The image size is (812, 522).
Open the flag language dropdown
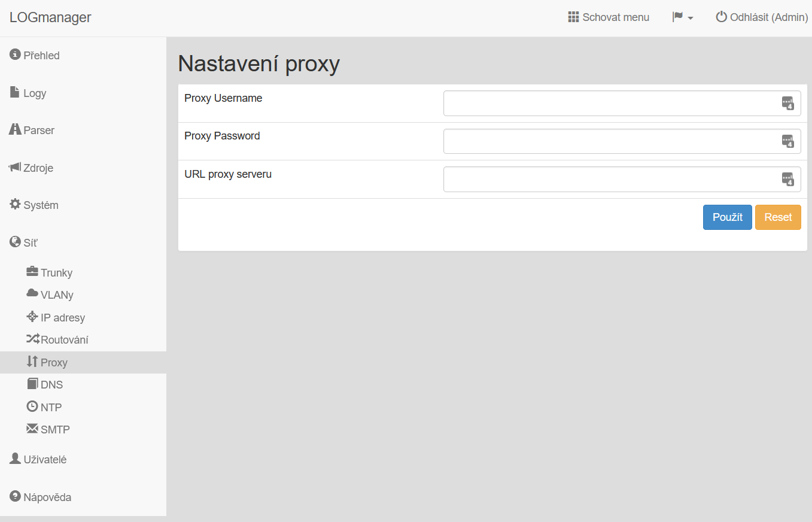click(x=683, y=17)
